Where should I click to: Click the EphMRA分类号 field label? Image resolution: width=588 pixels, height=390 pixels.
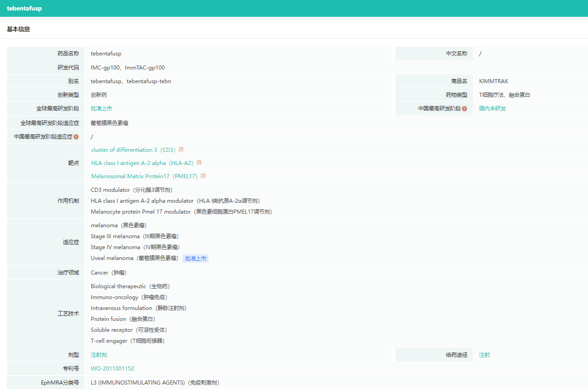(x=60, y=383)
